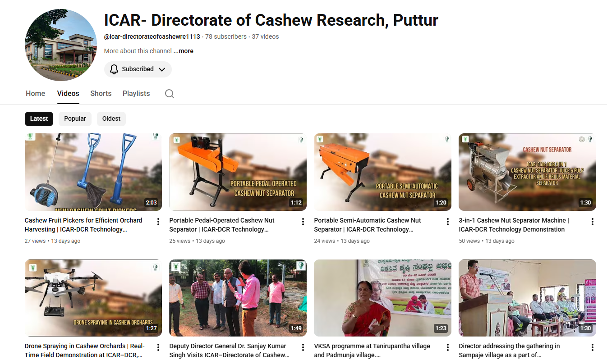Select the Latest sort filter chip
Image resolution: width=607 pixels, height=364 pixels.
tap(39, 118)
